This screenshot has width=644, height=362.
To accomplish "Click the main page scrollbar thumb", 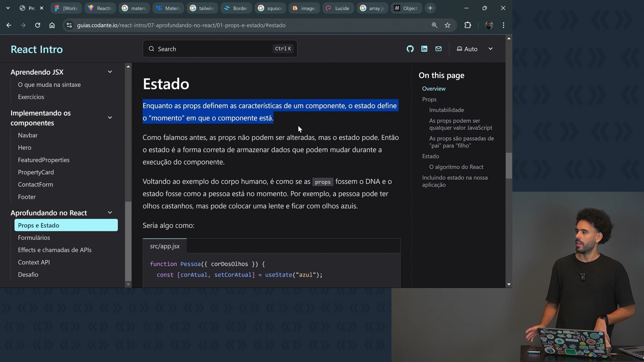I will point(509,166).
